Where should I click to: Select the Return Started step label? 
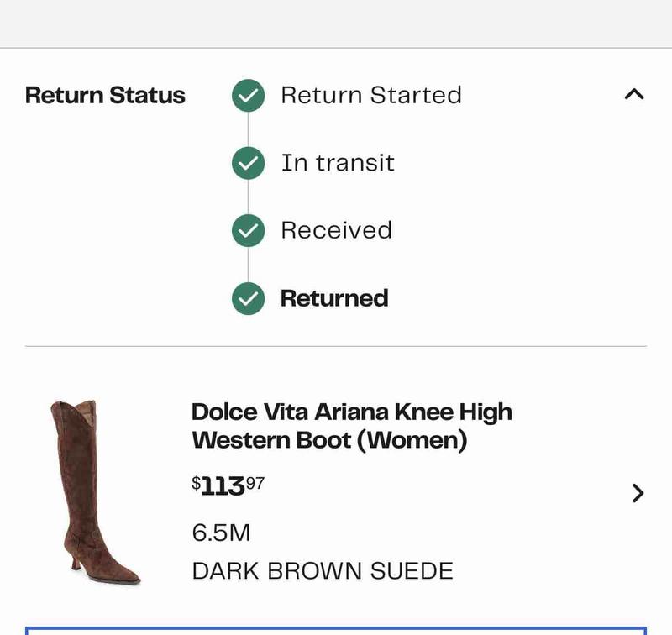pos(370,95)
